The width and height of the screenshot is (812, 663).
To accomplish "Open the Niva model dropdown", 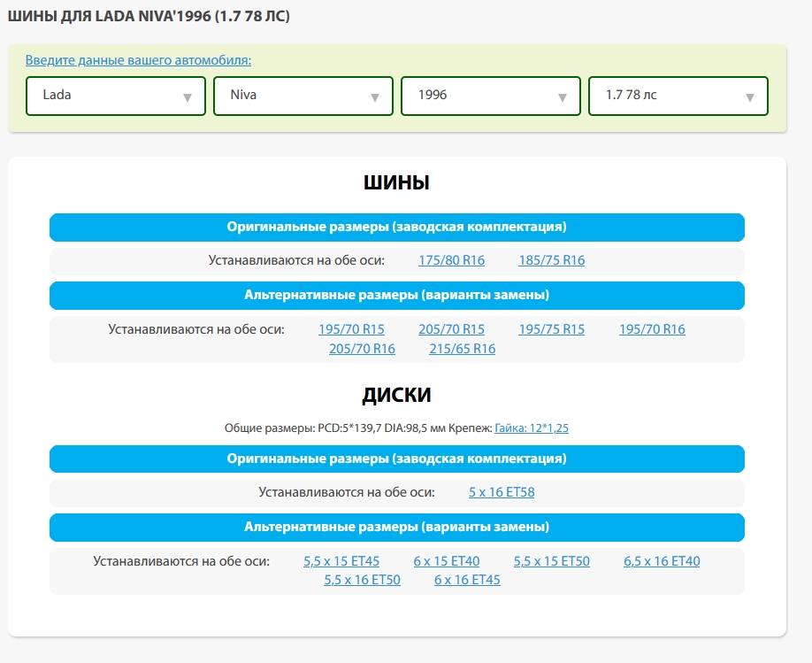I will (303, 96).
